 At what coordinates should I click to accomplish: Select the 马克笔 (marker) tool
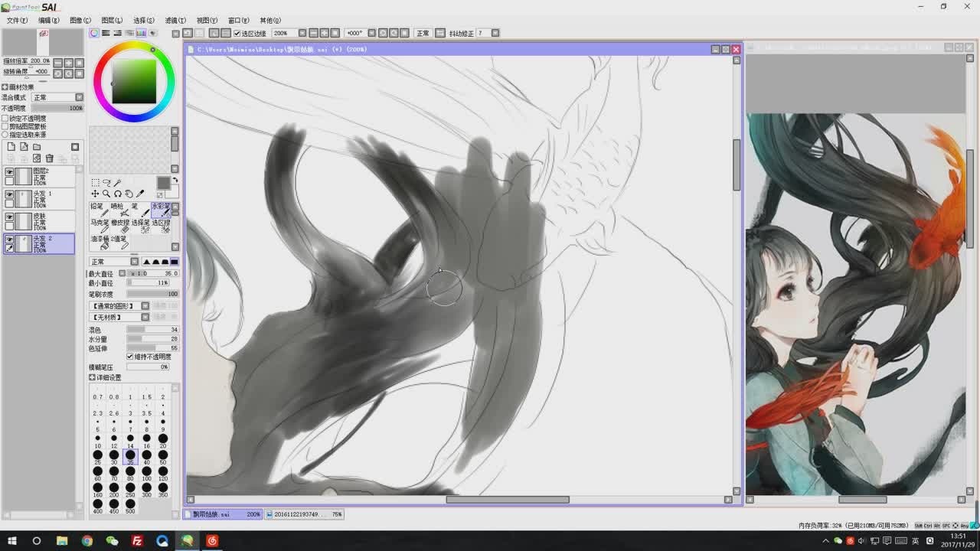tap(99, 226)
